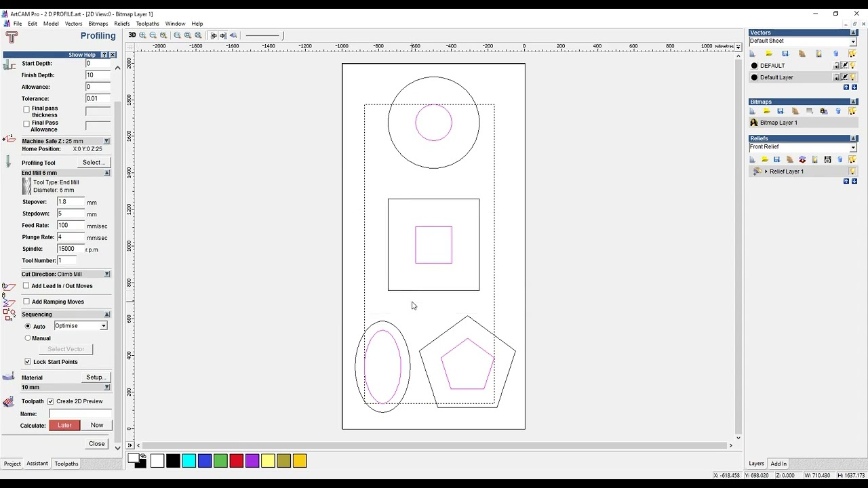This screenshot has height=488, width=868.
Task: Click the first zoom-in magnifier icon
Action: coord(142,35)
